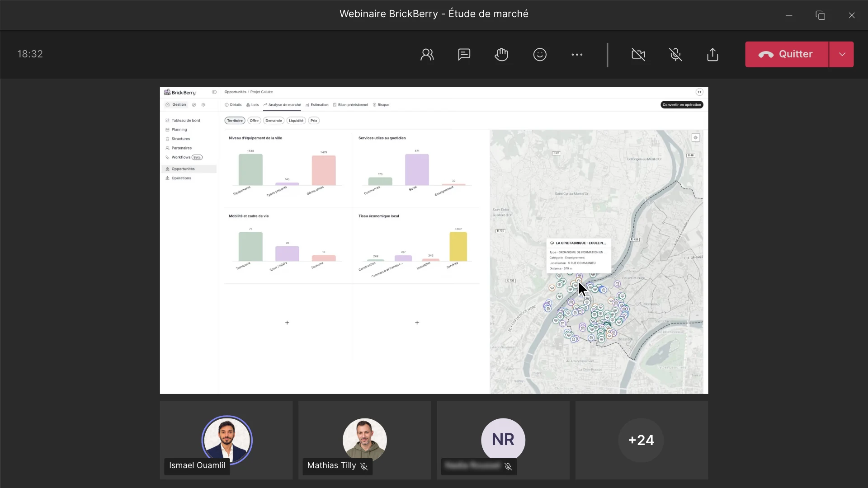Select the Demande filter chip

coord(274,121)
